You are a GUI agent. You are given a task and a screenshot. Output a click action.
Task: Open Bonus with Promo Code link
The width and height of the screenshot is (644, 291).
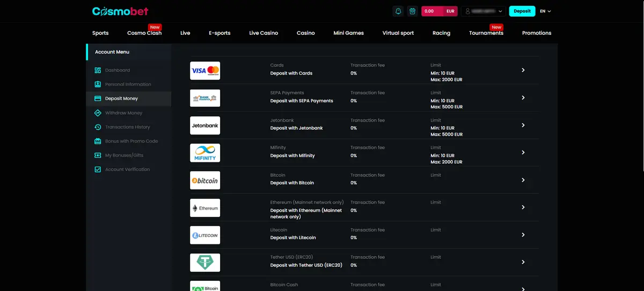tap(131, 141)
